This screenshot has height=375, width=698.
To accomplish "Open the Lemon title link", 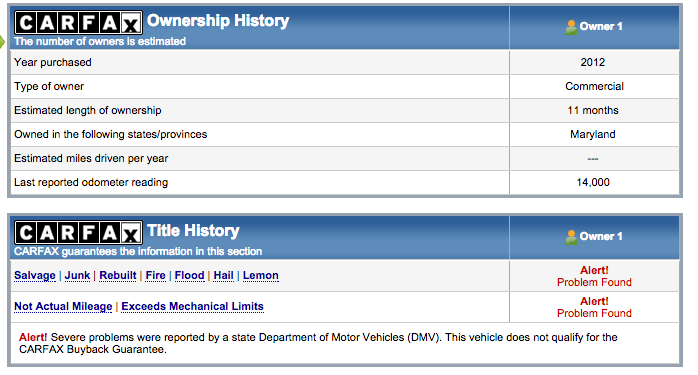I will 261,276.
